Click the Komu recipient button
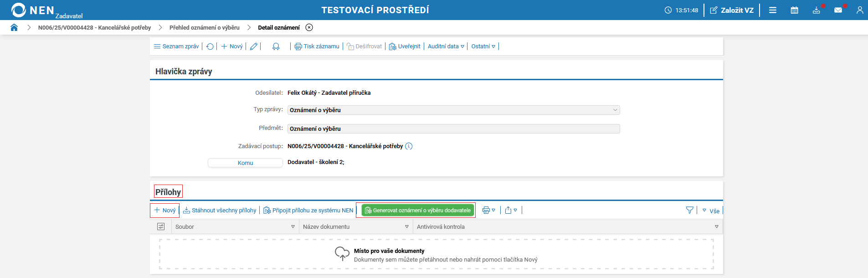This screenshot has height=278, width=868. point(245,163)
